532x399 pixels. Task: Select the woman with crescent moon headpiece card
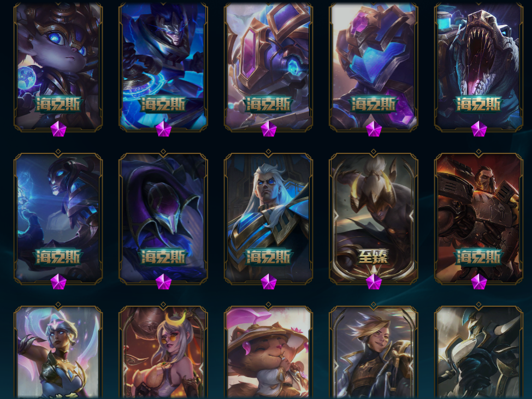tap(163, 351)
